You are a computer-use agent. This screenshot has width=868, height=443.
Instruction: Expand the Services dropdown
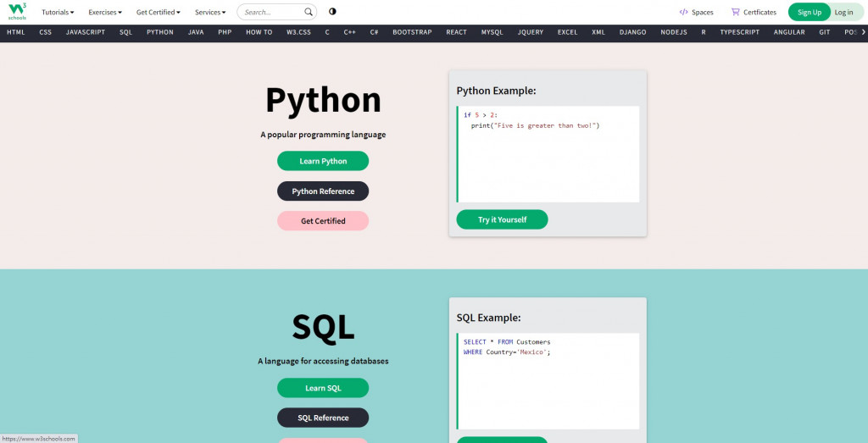[x=210, y=12]
